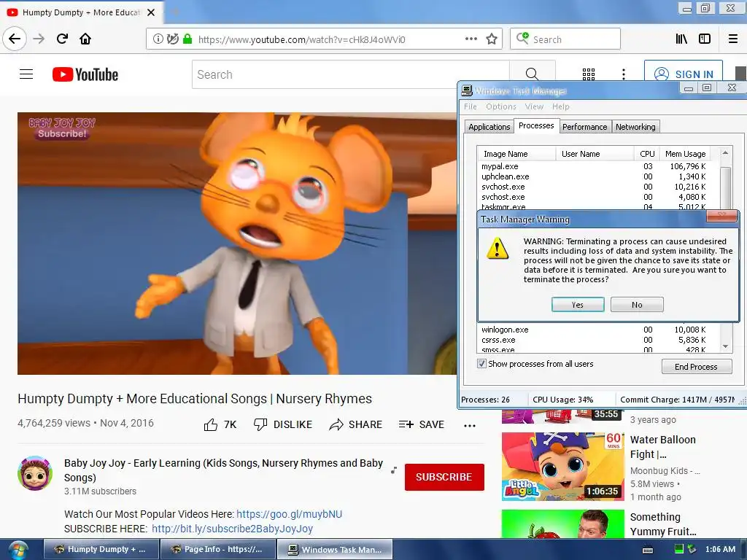Click the YouTube search magnifier button
Screen dimensions: 747x560
pyautogui.click(x=532, y=74)
